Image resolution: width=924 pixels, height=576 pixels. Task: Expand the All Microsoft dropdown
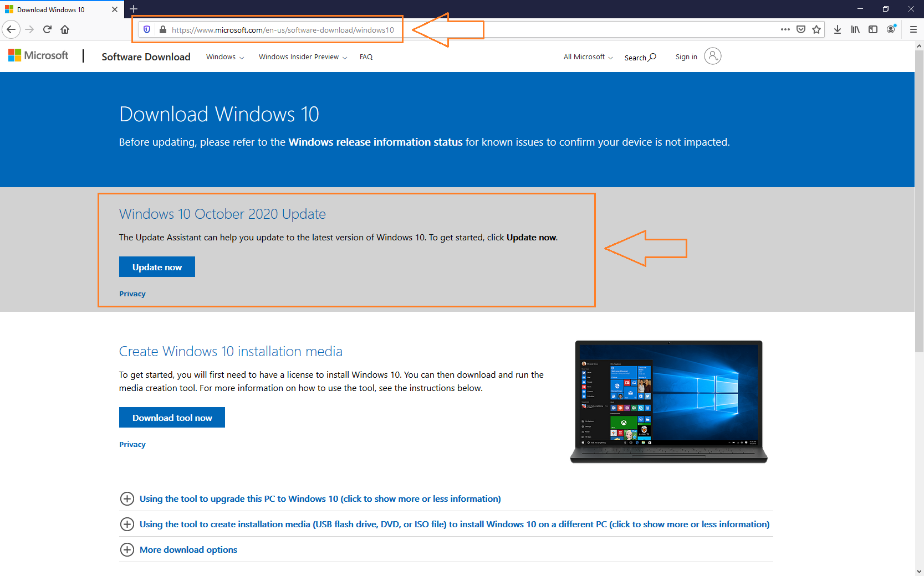(588, 57)
